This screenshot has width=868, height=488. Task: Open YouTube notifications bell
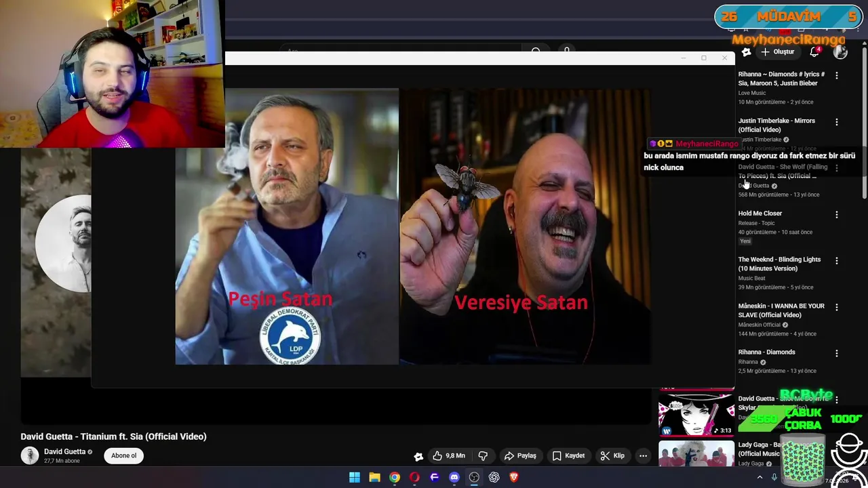click(x=815, y=52)
